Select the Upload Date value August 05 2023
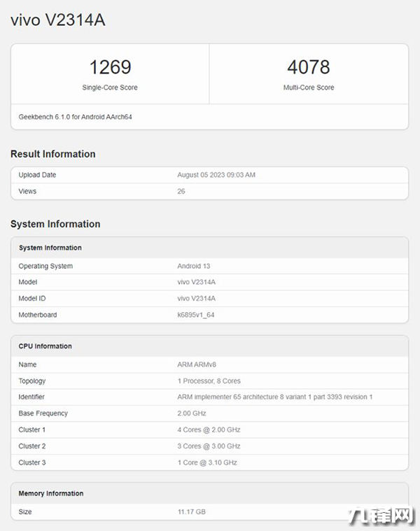Viewport: 420px width, 531px height. click(216, 175)
